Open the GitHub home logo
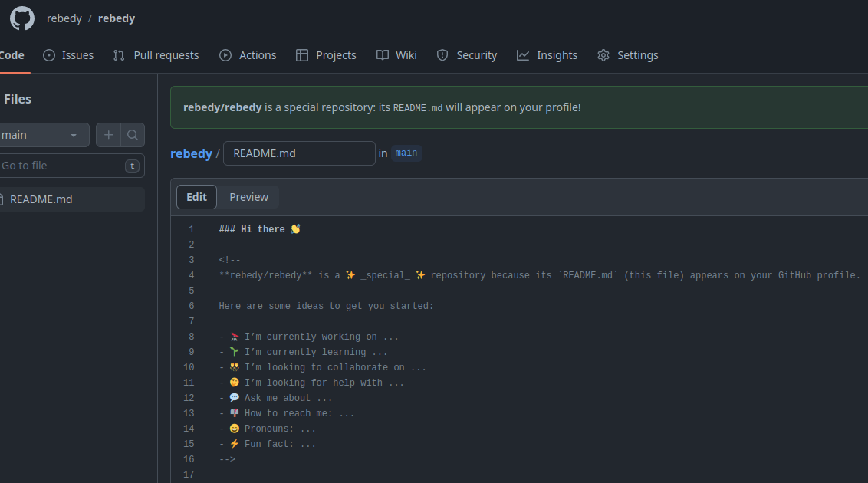This screenshot has width=868, height=483. [x=22, y=18]
